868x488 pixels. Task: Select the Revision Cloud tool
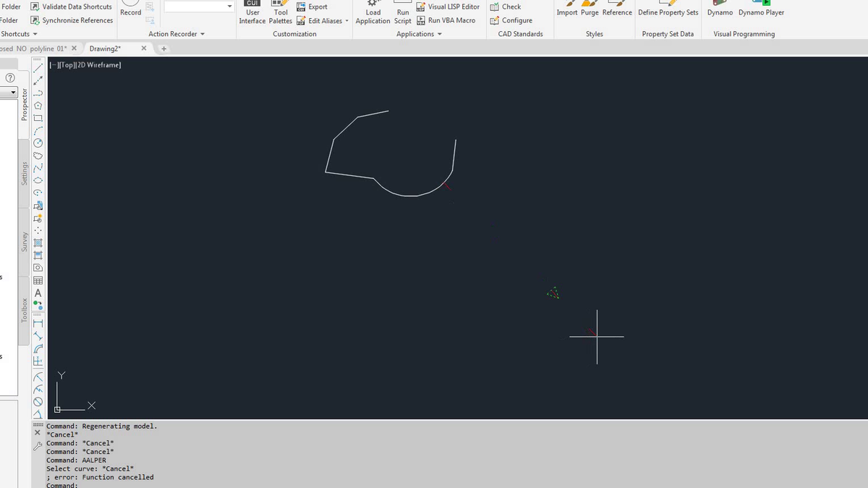38,155
